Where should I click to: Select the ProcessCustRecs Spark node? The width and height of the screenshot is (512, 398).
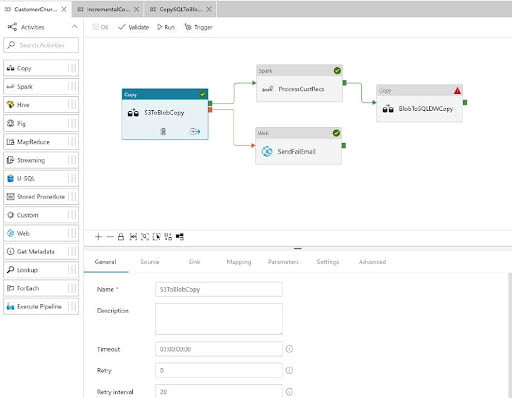pyautogui.click(x=299, y=83)
